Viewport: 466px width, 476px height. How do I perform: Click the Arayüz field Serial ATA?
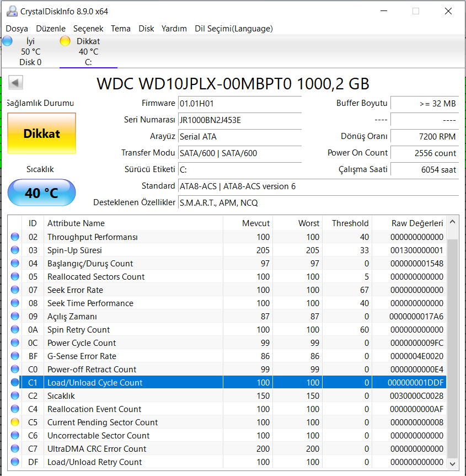pos(240,137)
